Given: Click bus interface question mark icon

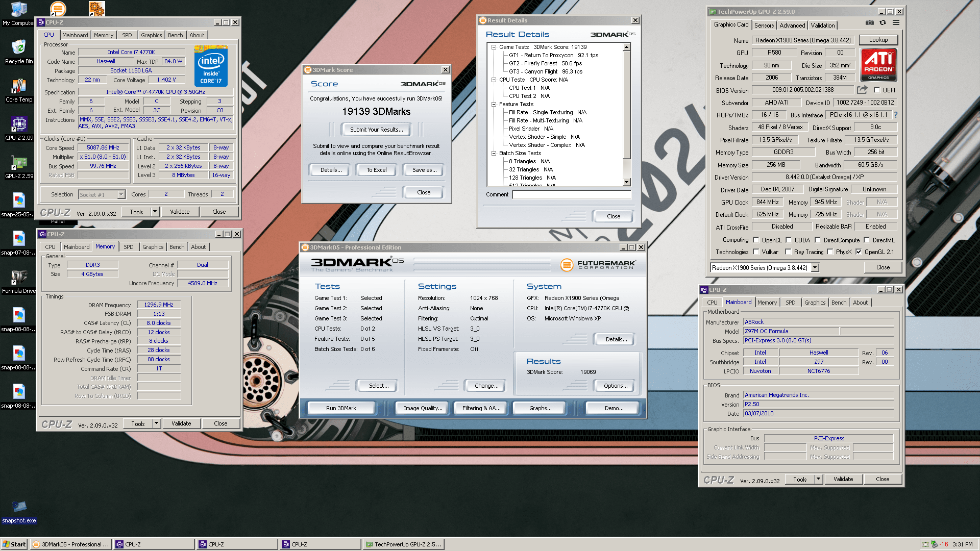Looking at the screenshot, I should (895, 115).
